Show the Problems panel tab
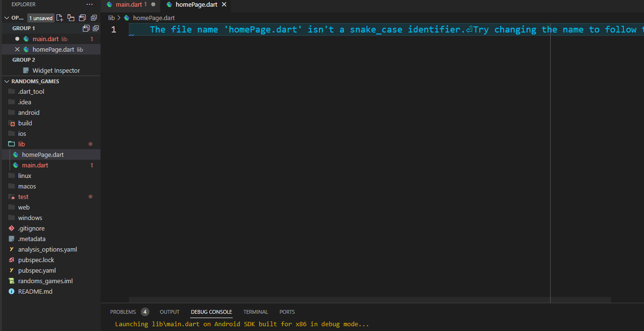The height and width of the screenshot is (331, 644). (x=123, y=312)
